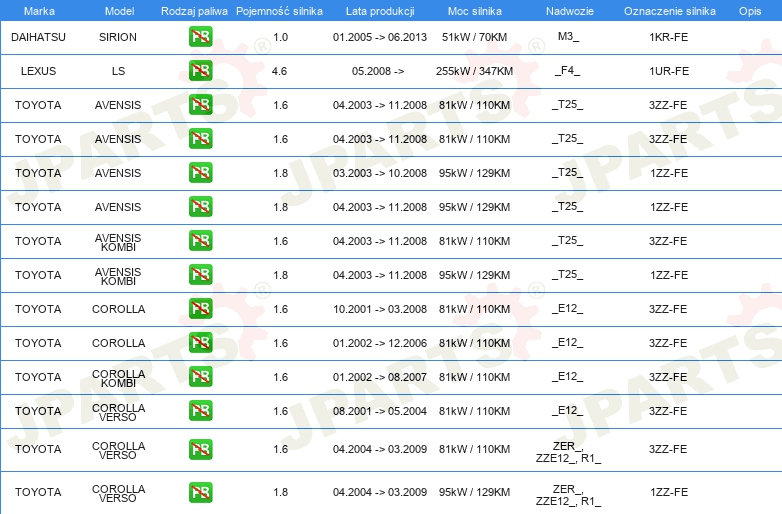The image size is (782, 514).
Task: Click the 03.2003 -> 10.2008 production years
Action: pyautogui.click(x=380, y=173)
